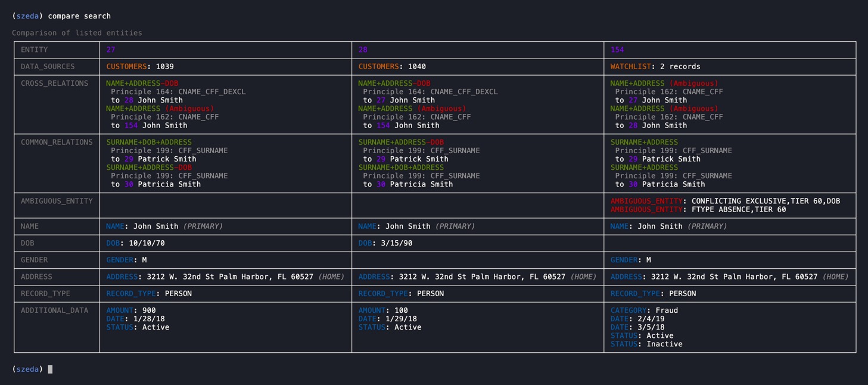Click the ADDRESS value for entity 27
This screenshot has width=868, height=385.
[226, 277]
